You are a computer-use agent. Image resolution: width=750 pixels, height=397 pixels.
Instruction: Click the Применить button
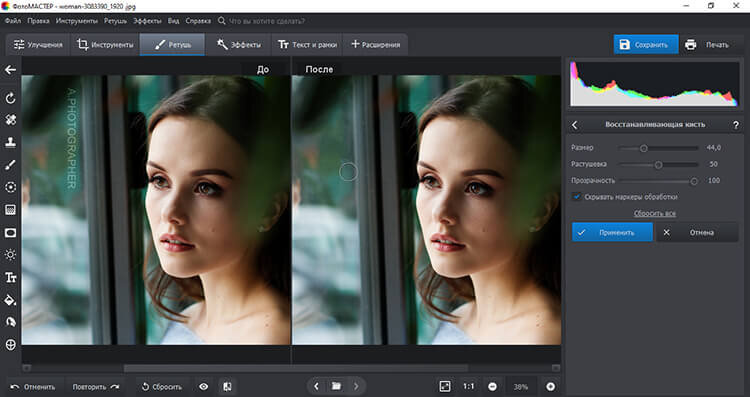612,232
